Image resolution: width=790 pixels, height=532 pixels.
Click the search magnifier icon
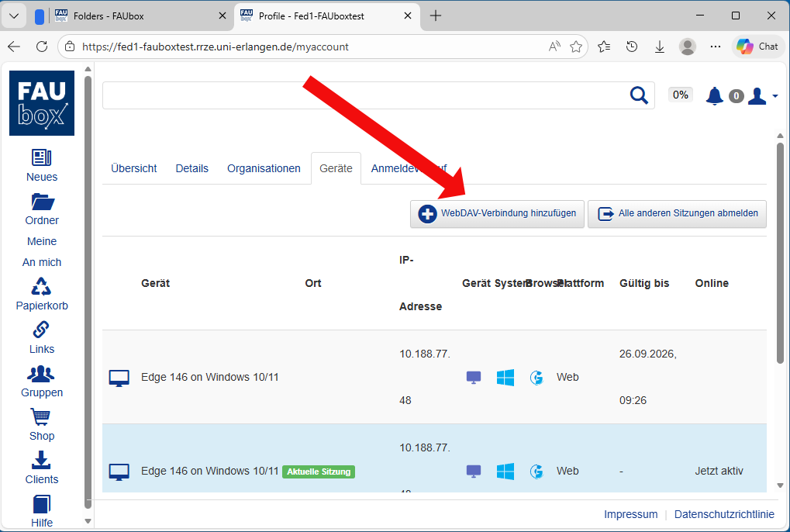point(639,95)
